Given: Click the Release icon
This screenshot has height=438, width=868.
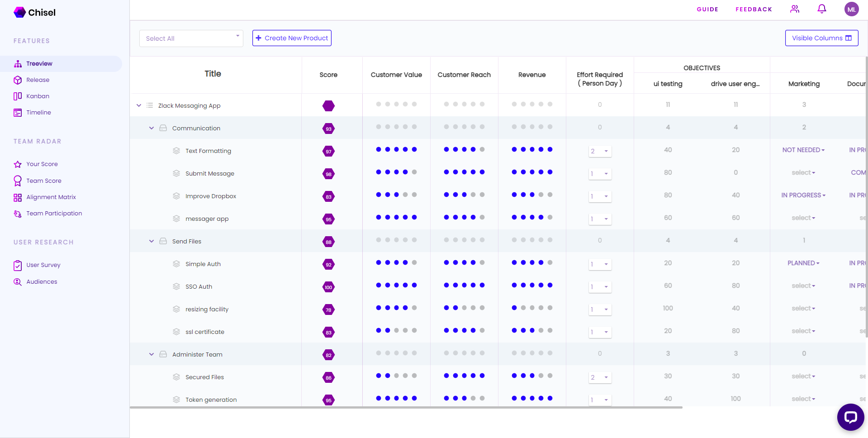Looking at the screenshot, I should 18,80.
